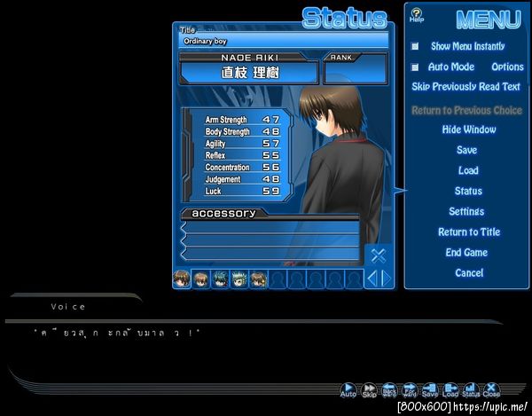
Task: Toggle the Show Menu Instantly checkbox
Action: (x=415, y=46)
